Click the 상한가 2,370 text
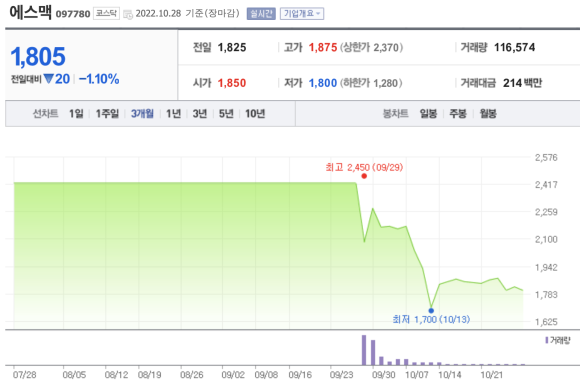 (x=371, y=47)
